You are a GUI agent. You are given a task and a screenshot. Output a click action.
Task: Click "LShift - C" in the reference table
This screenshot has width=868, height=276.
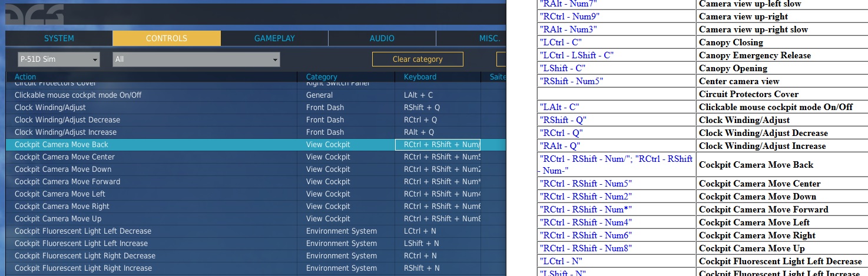click(x=562, y=68)
